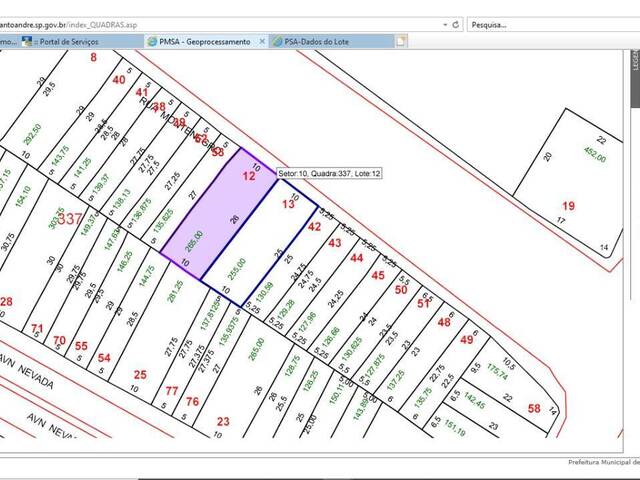The image size is (640, 480).
Task: Click lot 42 label on the map
Action: tap(314, 227)
